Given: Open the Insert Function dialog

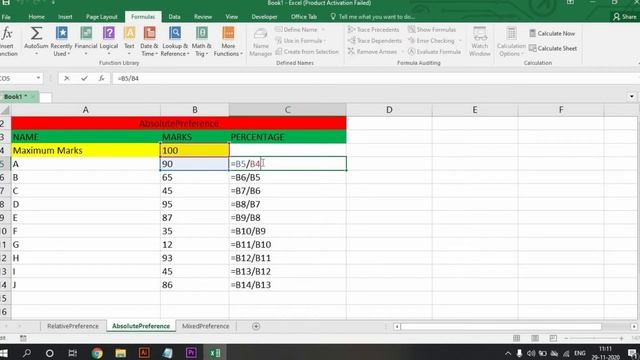Looking at the screenshot, I should 7,41.
